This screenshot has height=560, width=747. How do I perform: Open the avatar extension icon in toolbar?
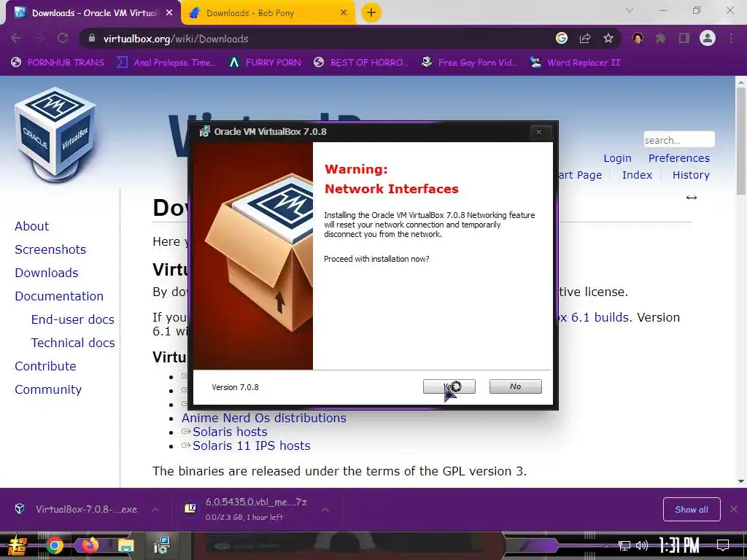[x=638, y=38]
